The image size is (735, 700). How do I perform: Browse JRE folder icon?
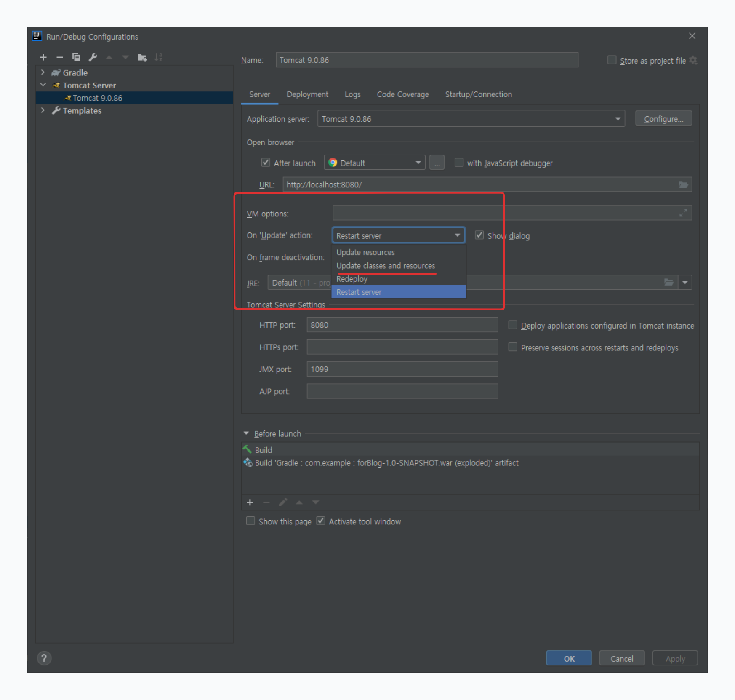(669, 282)
